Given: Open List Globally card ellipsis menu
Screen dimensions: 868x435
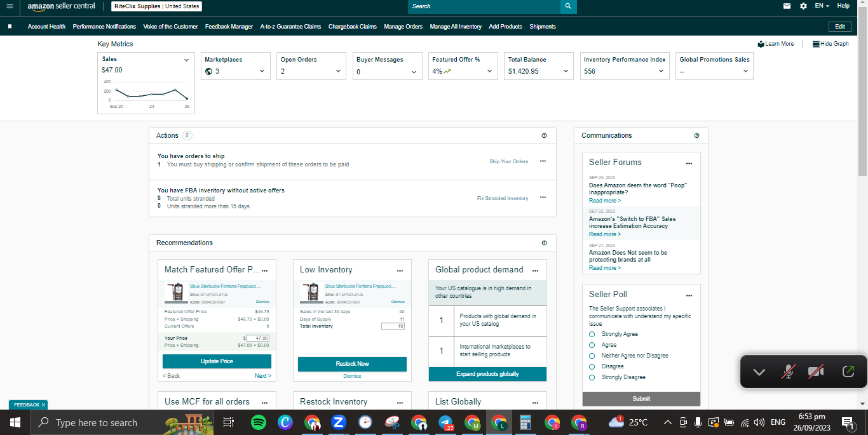Looking at the screenshot, I should [535, 403].
